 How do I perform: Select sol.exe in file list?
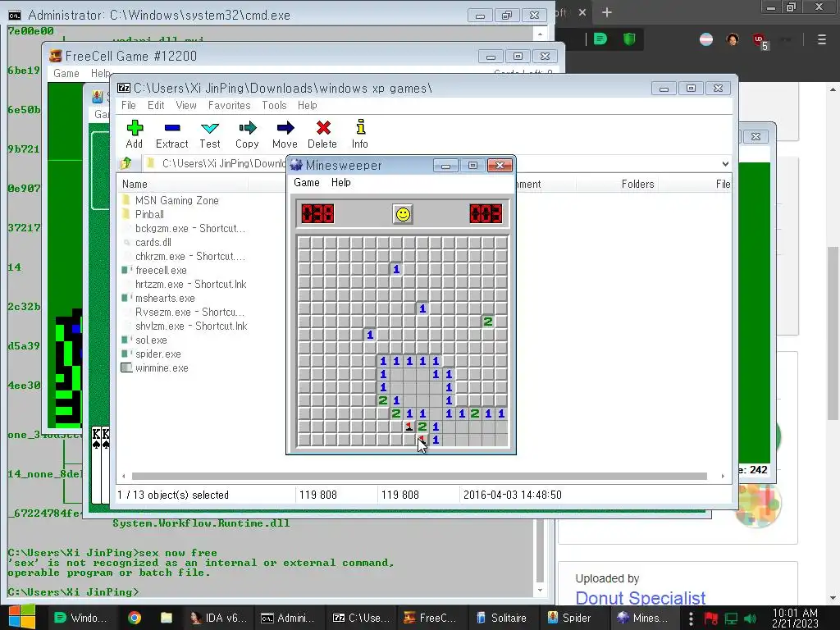(151, 340)
